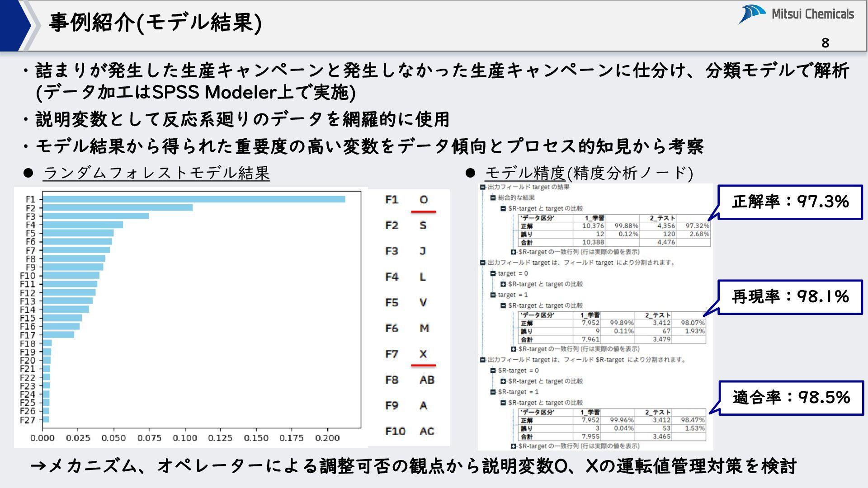Collapse the 総合的な結果 tree node
Viewport: 868px width, 488px height.
pos(493,198)
